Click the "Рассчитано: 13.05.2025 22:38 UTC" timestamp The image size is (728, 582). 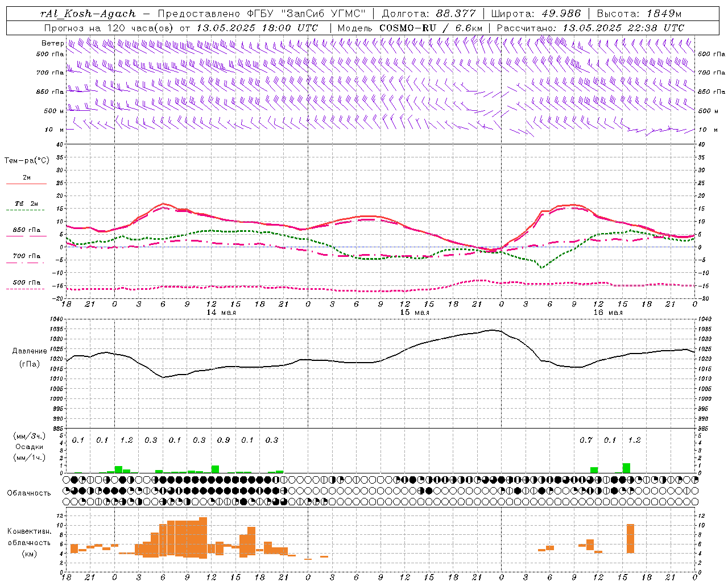[x=590, y=28]
